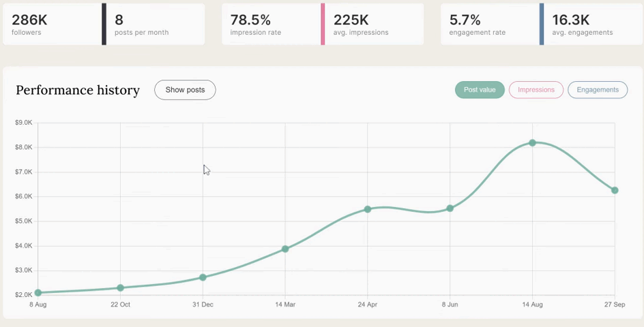Screen dimensions: 644x327
Task: Click the 16.3K avg. engagements card
Action: point(592,25)
